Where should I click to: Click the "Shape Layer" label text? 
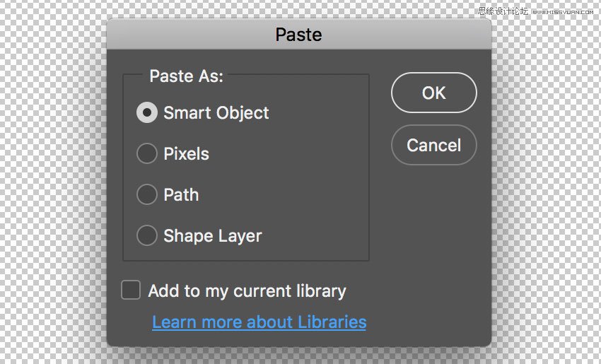[212, 236]
